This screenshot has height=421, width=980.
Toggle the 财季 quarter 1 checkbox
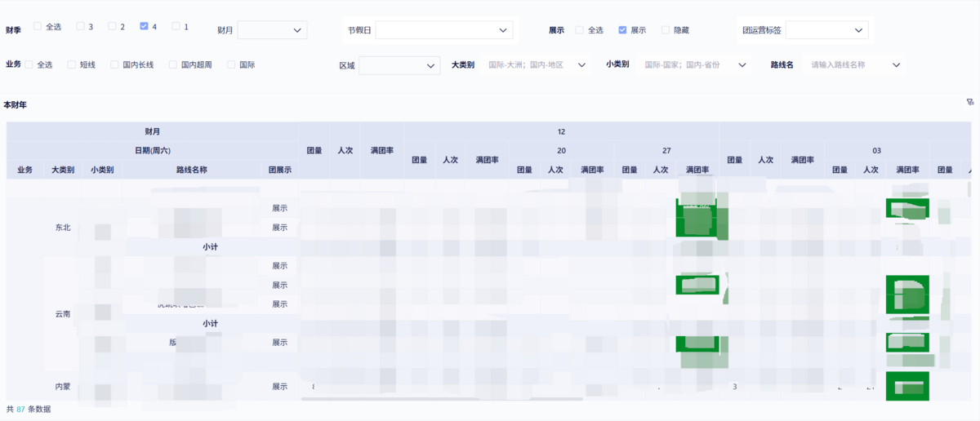pyautogui.click(x=176, y=26)
